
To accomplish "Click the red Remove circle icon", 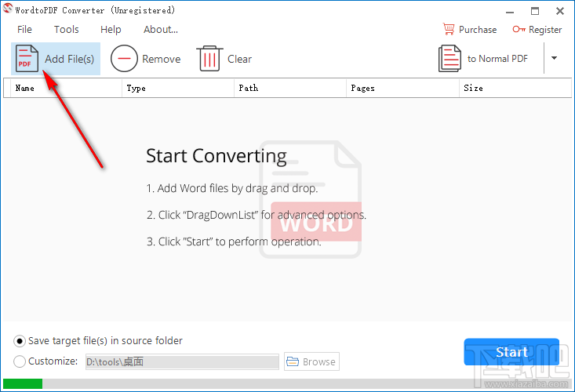I will [124, 59].
